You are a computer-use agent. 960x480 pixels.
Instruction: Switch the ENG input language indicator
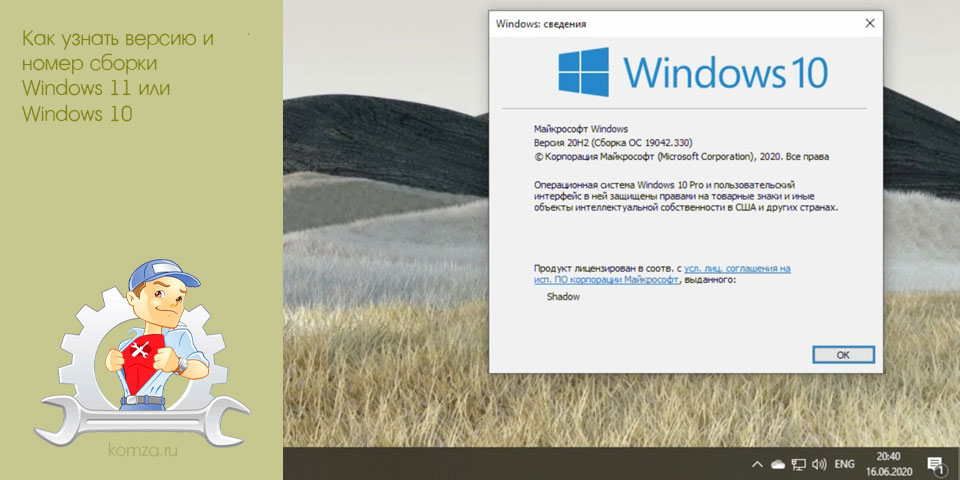(x=844, y=464)
